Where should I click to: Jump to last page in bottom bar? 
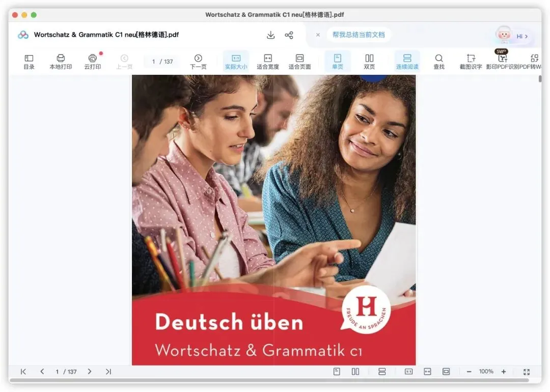coord(108,372)
